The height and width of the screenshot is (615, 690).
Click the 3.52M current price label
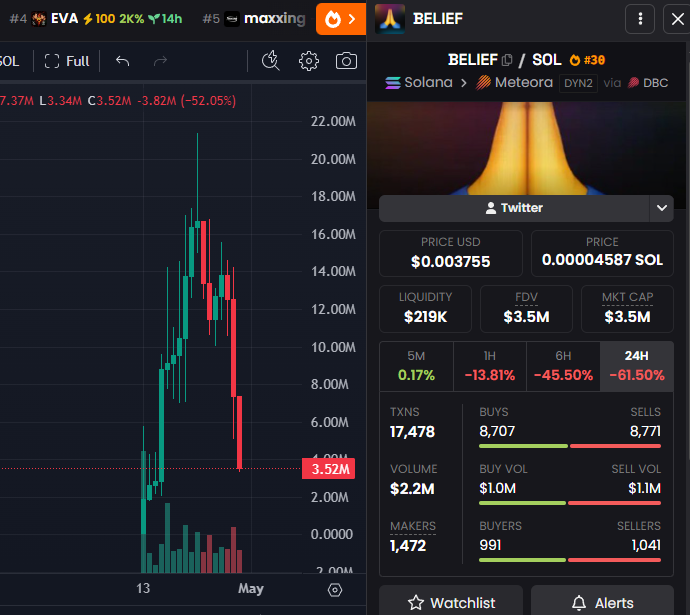point(329,469)
